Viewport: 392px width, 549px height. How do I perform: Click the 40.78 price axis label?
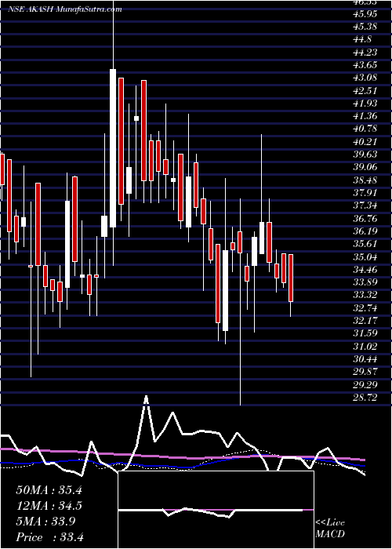364,129
